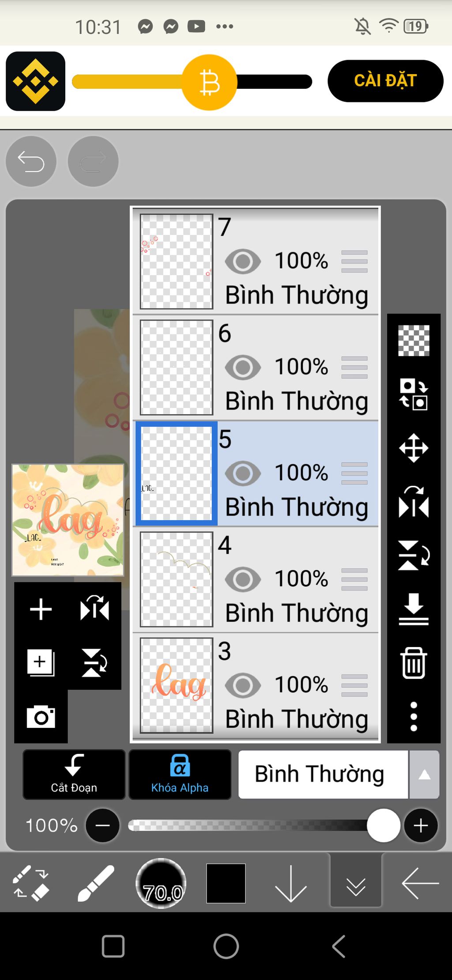The height and width of the screenshot is (980, 452).
Task: Expand blend mode list with triangle arrow
Action: pyautogui.click(x=424, y=774)
